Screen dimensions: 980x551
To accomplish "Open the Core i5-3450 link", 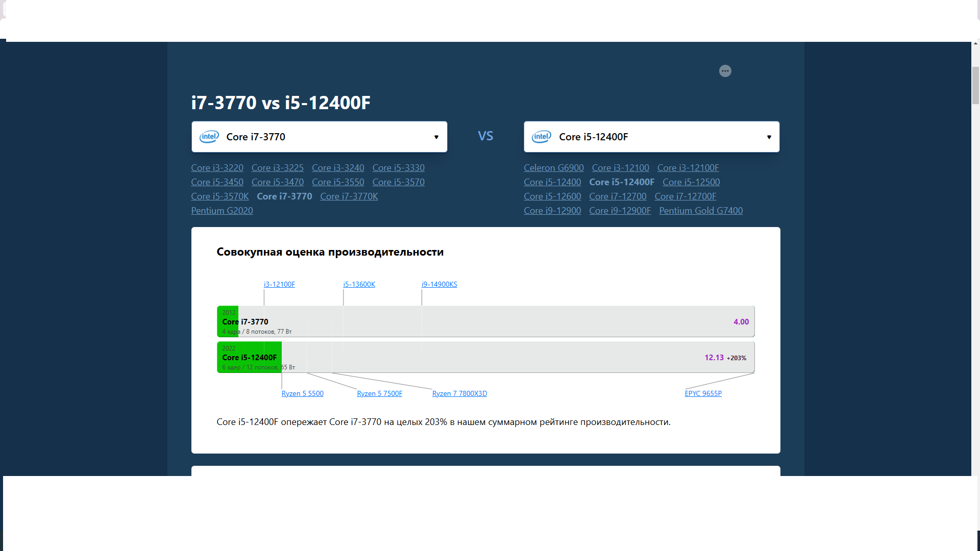I will coord(217,182).
